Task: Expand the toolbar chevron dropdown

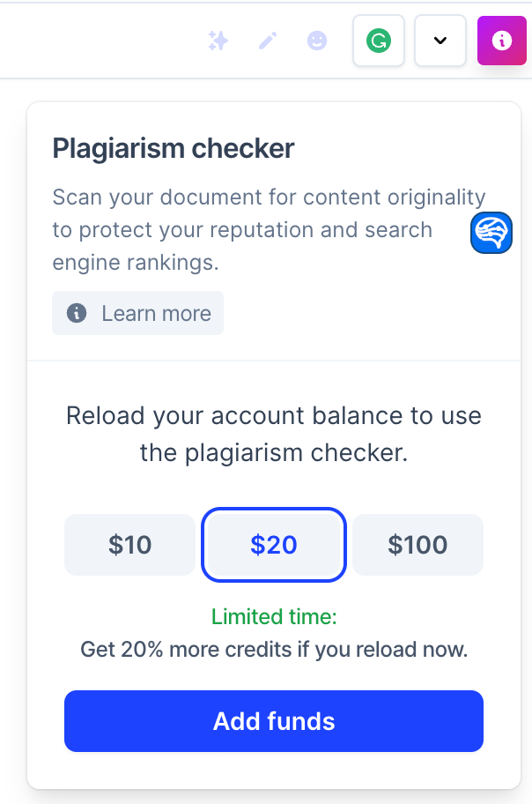Action: (x=440, y=41)
